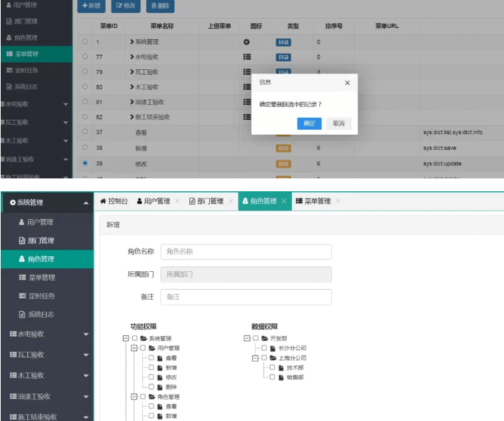
Task: Switch to the 用户管理 tab
Action: point(153,201)
